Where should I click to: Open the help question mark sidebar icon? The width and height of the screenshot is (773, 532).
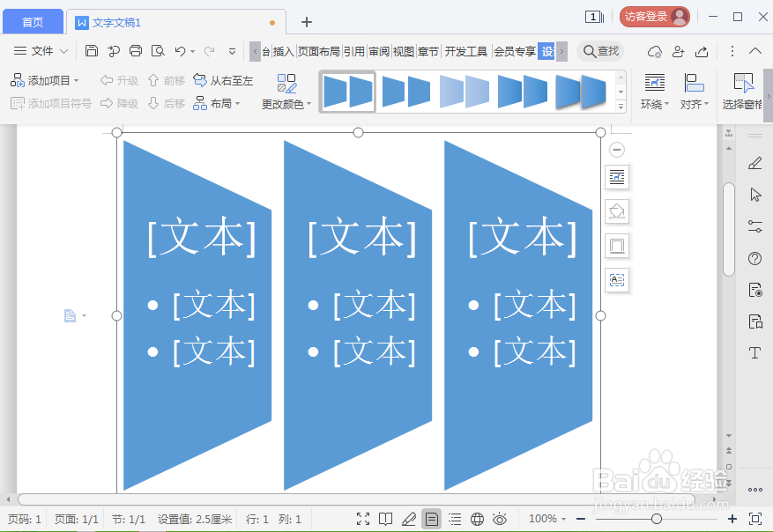(754, 258)
